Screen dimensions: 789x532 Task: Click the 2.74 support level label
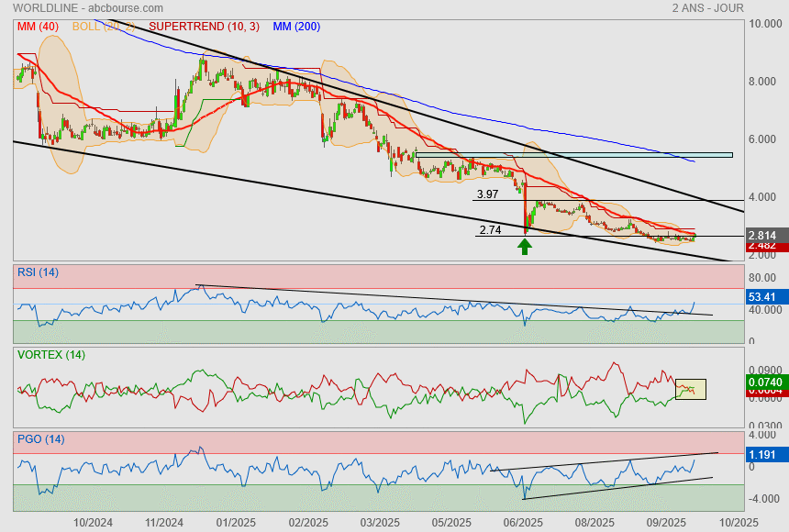[491, 230]
